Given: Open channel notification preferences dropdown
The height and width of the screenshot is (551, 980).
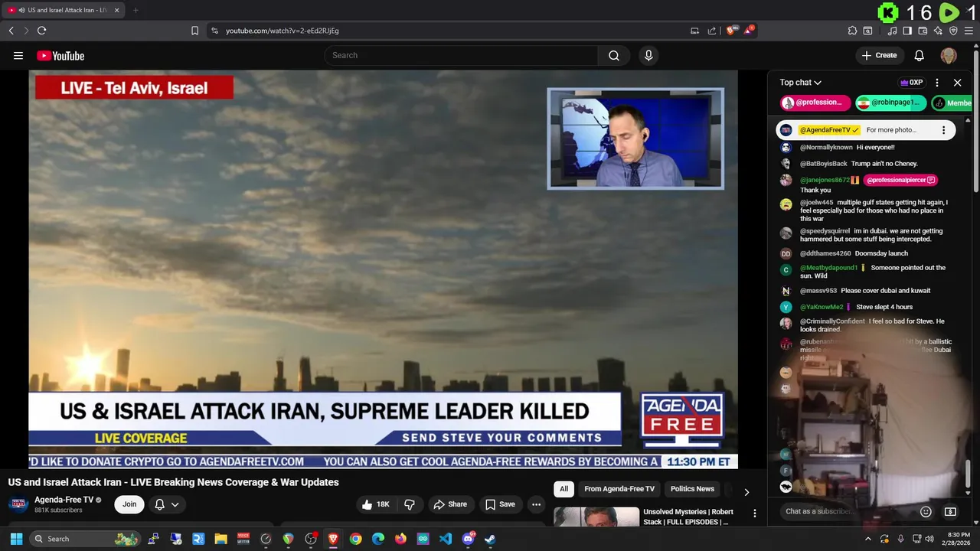Looking at the screenshot, I should pyautogui.click(x=167, y=504).
